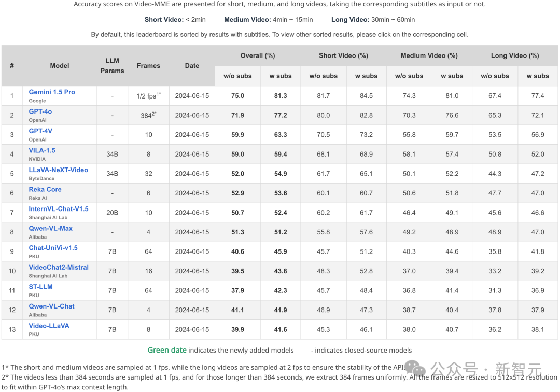This screenshot has height=392, width=560.
Task: Select Qwen-VL-Max medium score 48.9 w subs
Action: point(452,232)
